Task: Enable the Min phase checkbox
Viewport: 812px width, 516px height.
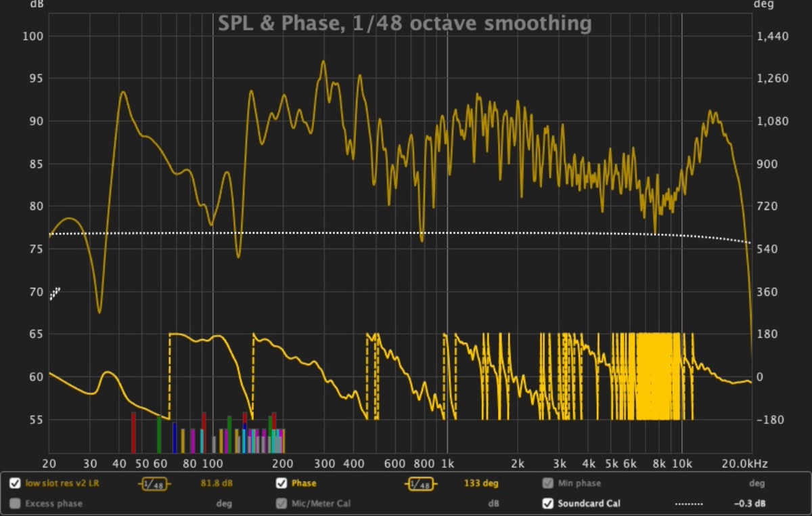Action: (x=547, y=483)
